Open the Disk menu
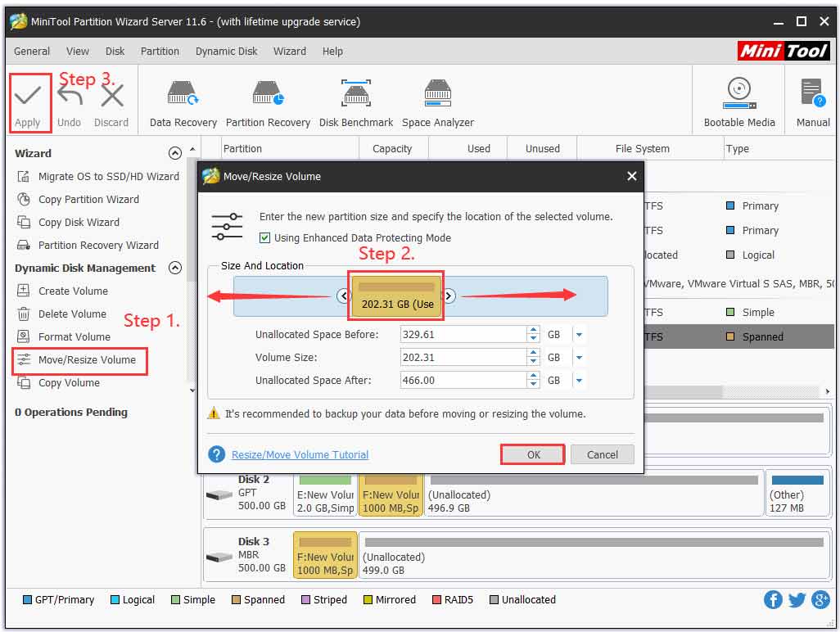Screen dimensions: 840x632 [x=115, y=52]
